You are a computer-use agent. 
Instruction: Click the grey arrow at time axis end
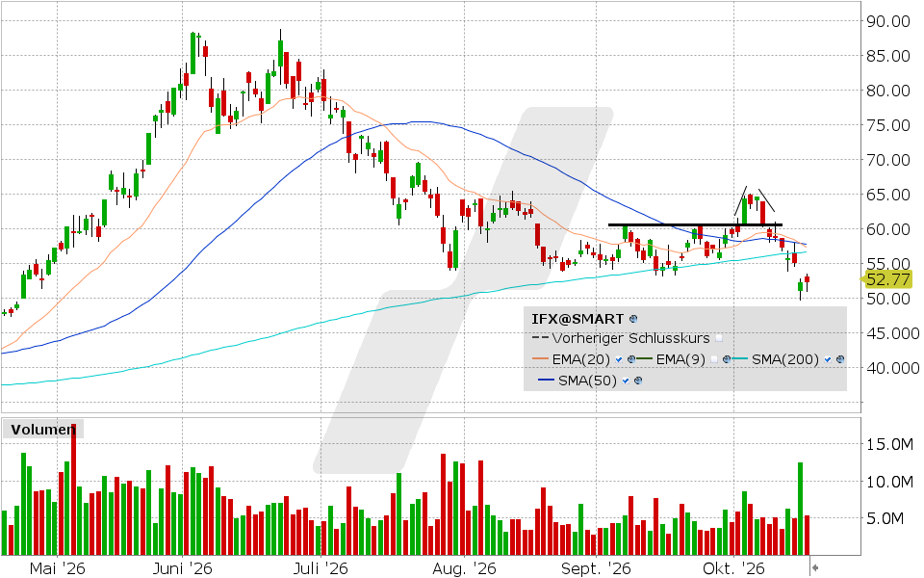815,568
